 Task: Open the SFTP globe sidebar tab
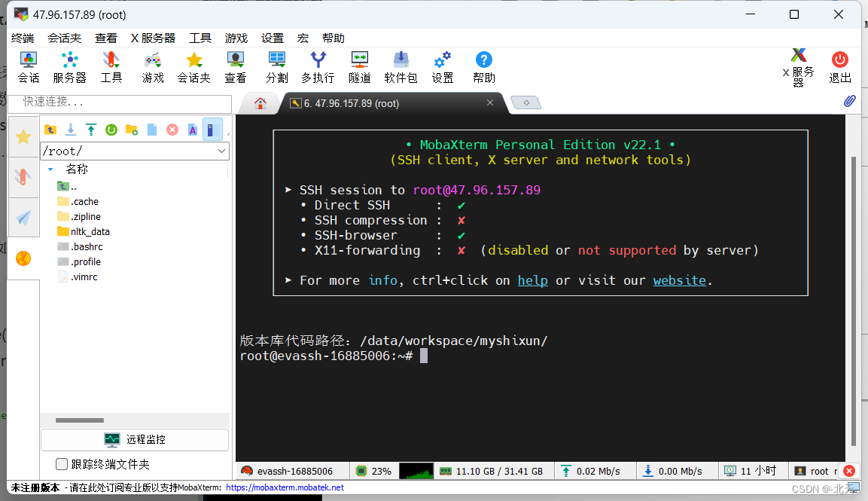(23, 258)
